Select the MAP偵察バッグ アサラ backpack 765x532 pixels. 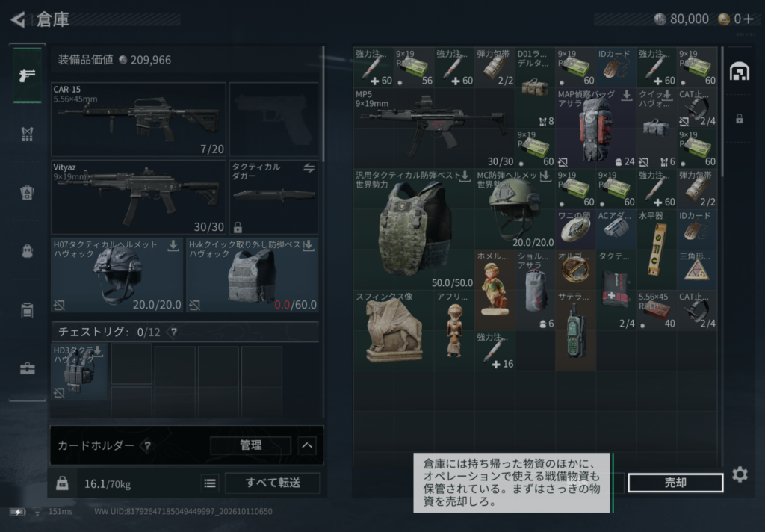click(x=595, y=128)
